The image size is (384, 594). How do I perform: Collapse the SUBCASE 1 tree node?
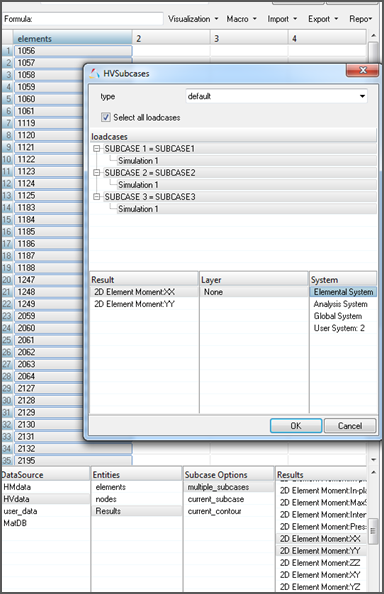tap(97, 148)
